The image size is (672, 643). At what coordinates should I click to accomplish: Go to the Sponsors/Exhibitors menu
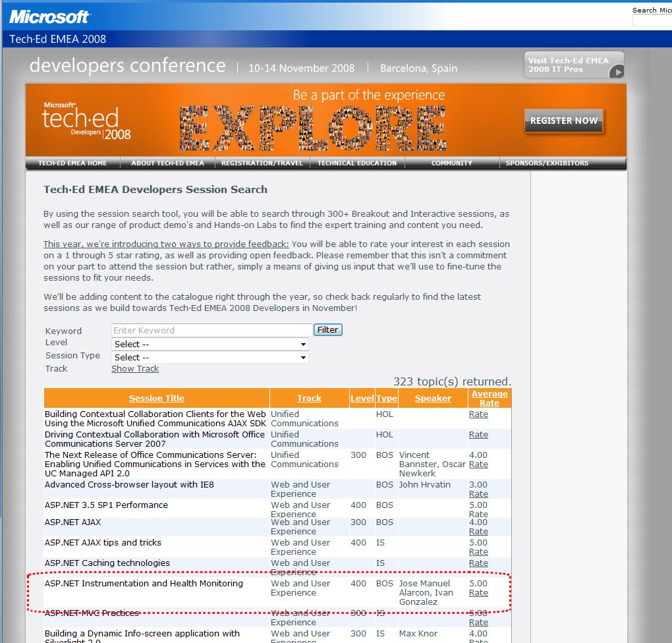pyautogui.click(x=547, y=163)
